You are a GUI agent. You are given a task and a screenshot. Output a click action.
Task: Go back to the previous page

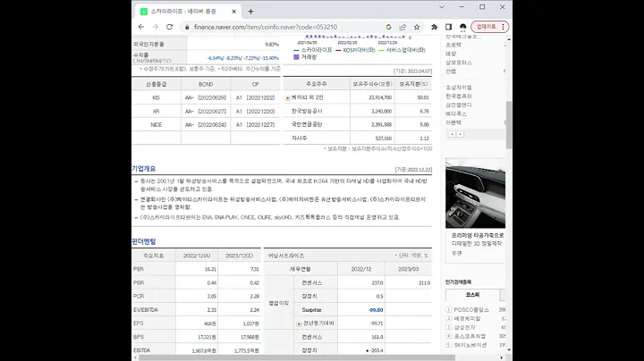point(141,27)
